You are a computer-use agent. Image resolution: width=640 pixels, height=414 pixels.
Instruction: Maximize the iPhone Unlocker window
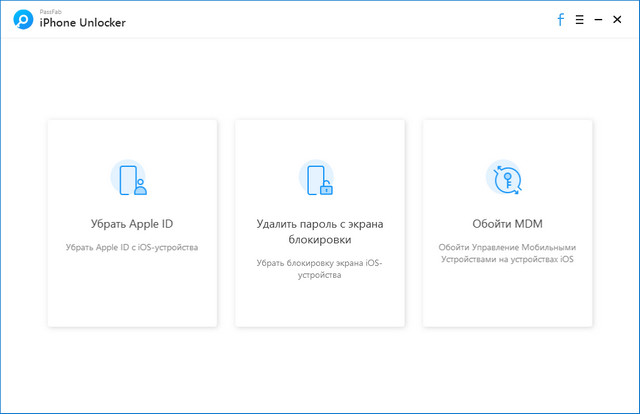tap(613, 19)
